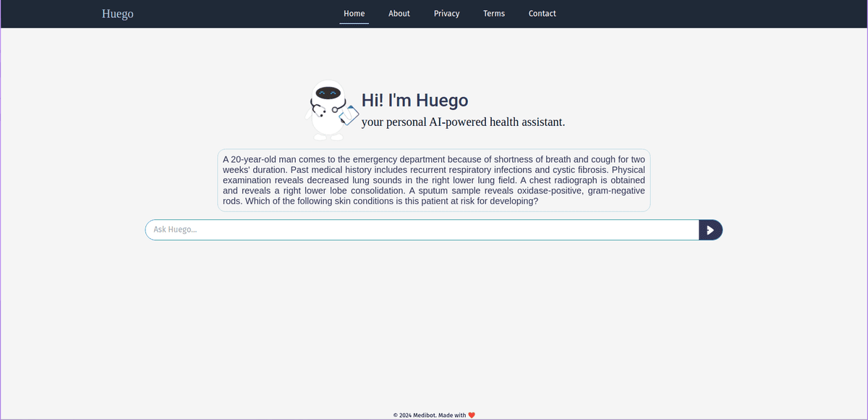Go to the About page
868x420 pixels.
(x=399, y=14)
